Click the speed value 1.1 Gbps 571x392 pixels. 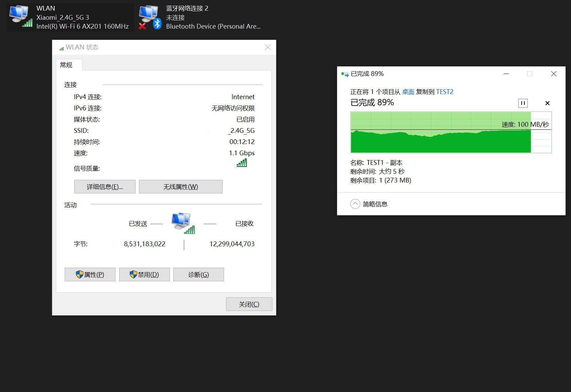[x=242, y=153]
